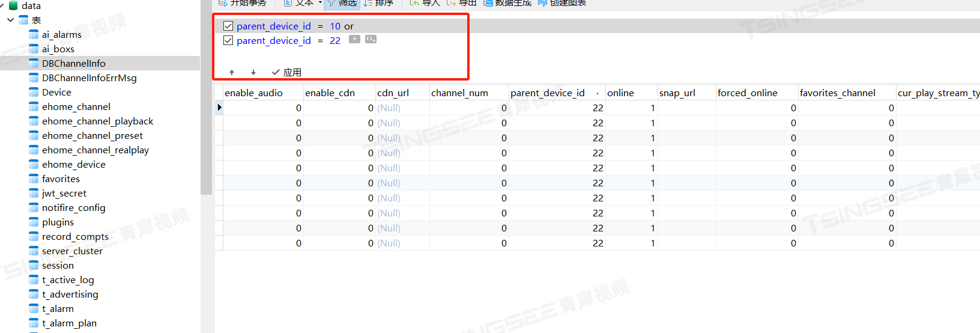This screenshot has height=333, width=980.
Task: Click the cdn_url column header
Action: coord(402,93)
